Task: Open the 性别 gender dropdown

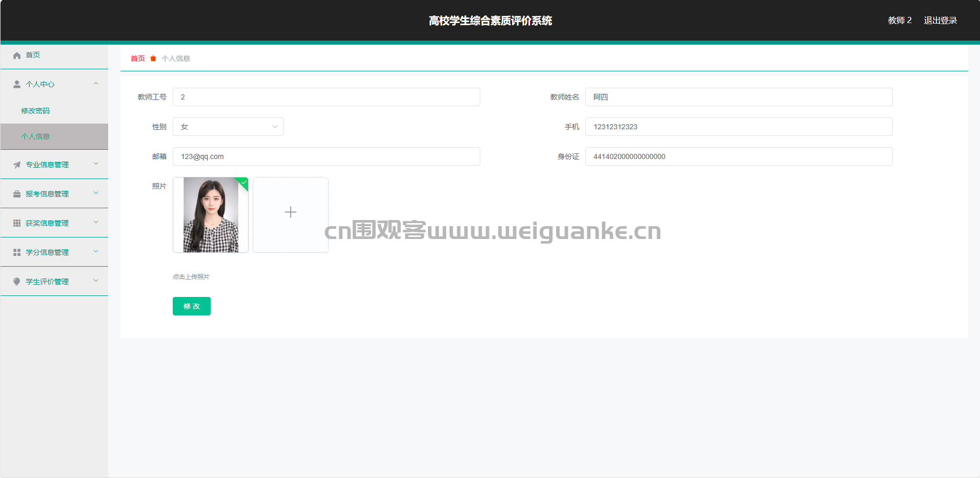Action: (228, 127)
